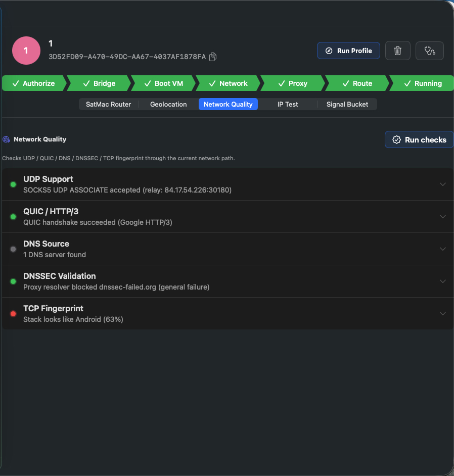Click the UDP Support title
Viewport: 454px width, 476px height.
pyautogui.click(x=49, y=179)
